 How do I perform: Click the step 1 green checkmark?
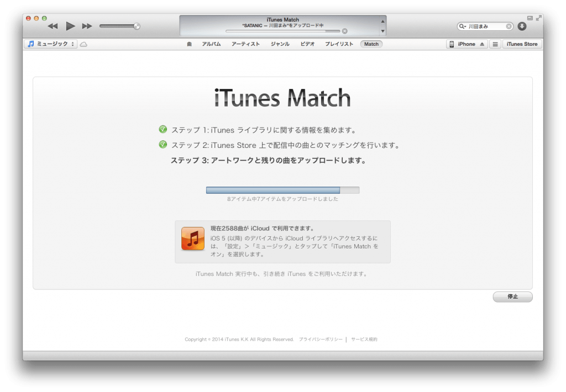tap(163, 129)
